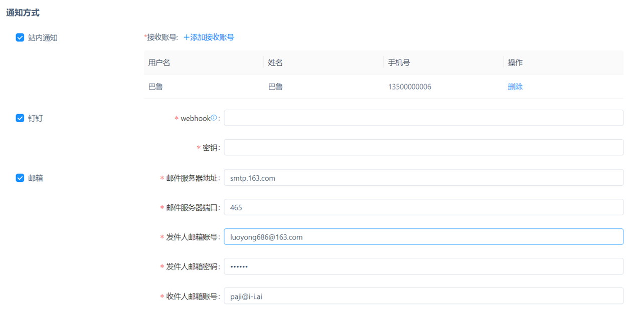Select the phone number 13500000006 cell
This screenshot has width=644, height=312.
tap(409, 87)
